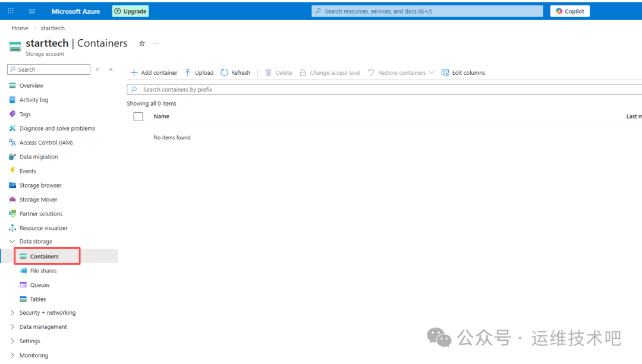The image size is (642, 364).
Task: Select Tables under Data storage
Action: [38, 299]
